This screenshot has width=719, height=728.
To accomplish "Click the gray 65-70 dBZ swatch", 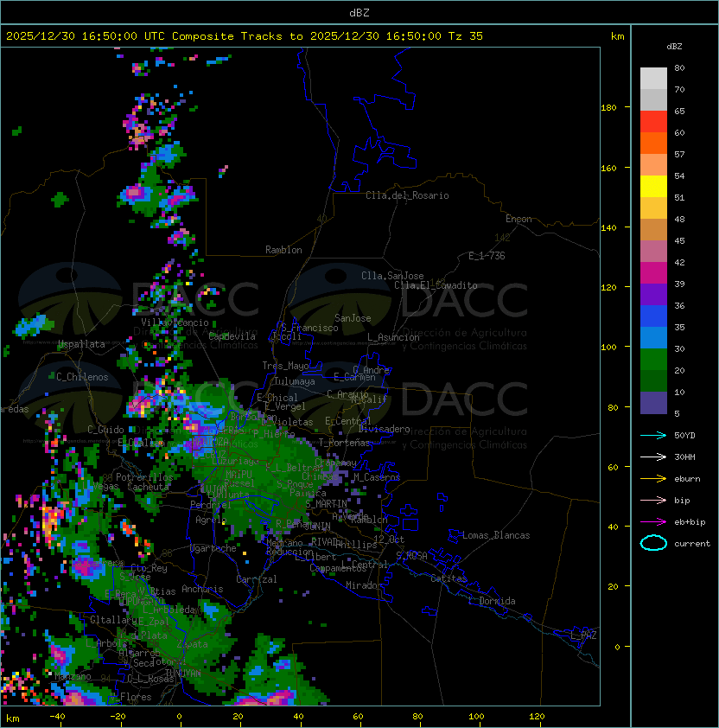I will [653, 99].
